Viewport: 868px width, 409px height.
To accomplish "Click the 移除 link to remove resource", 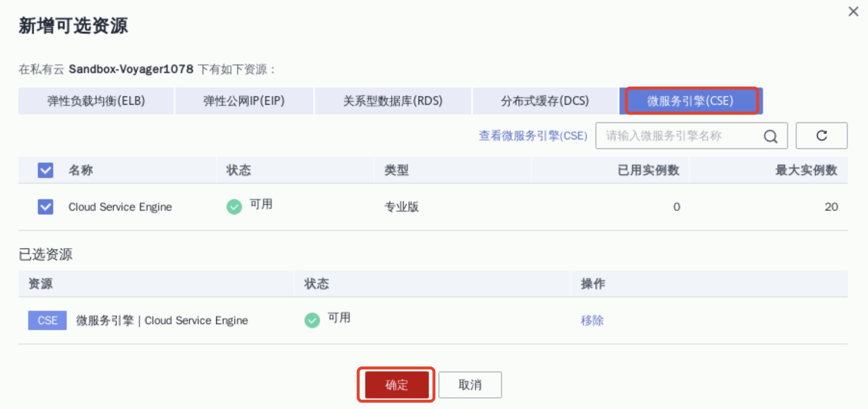I will 592,321.
